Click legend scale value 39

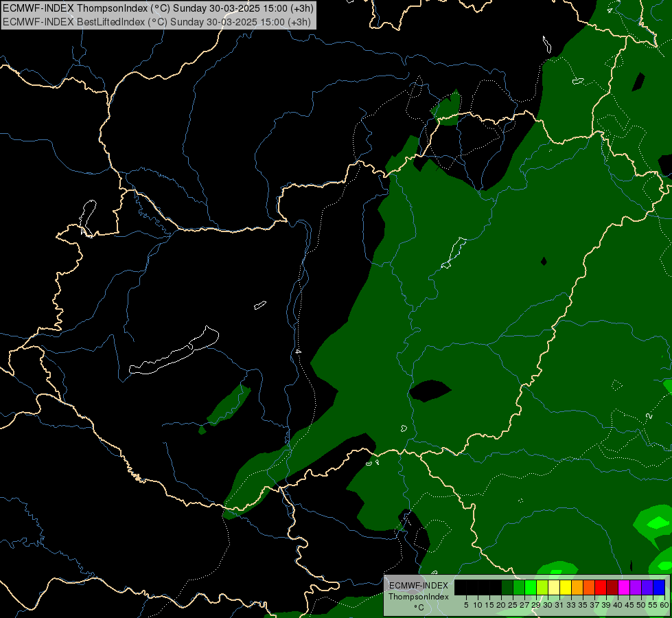(606, 605)
